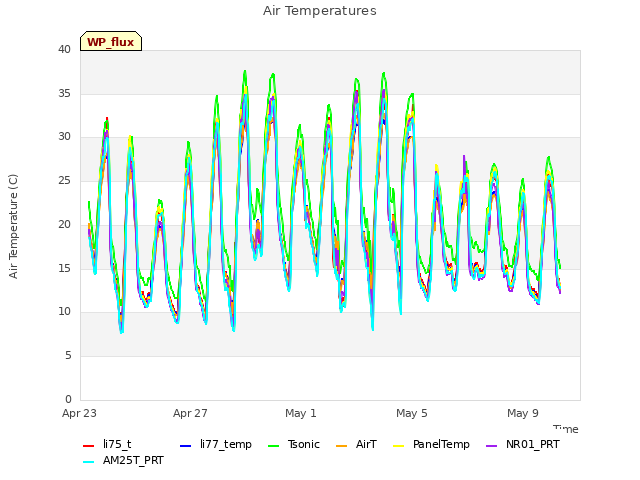Screen dimensions: 640x480
Task: Click the 15 y-axis tick label
Action: coord(64,268)
